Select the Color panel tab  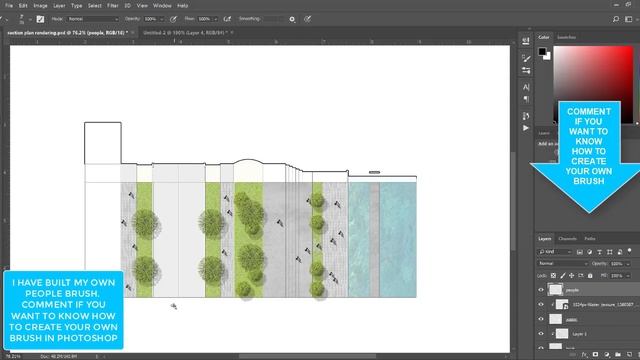coord(544,37)
